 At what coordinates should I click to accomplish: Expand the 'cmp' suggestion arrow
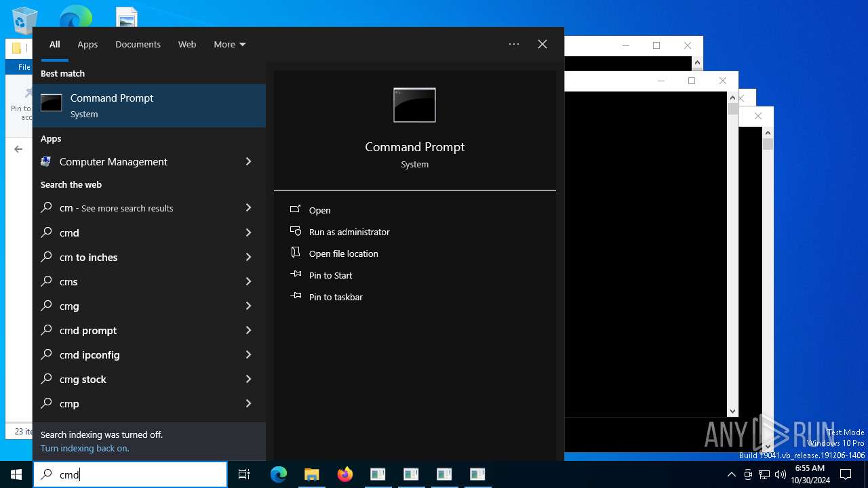tap(248, 403)
